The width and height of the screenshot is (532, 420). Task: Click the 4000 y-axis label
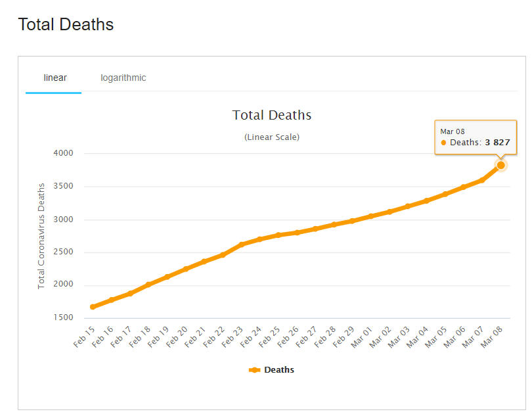tap(62, 153)
